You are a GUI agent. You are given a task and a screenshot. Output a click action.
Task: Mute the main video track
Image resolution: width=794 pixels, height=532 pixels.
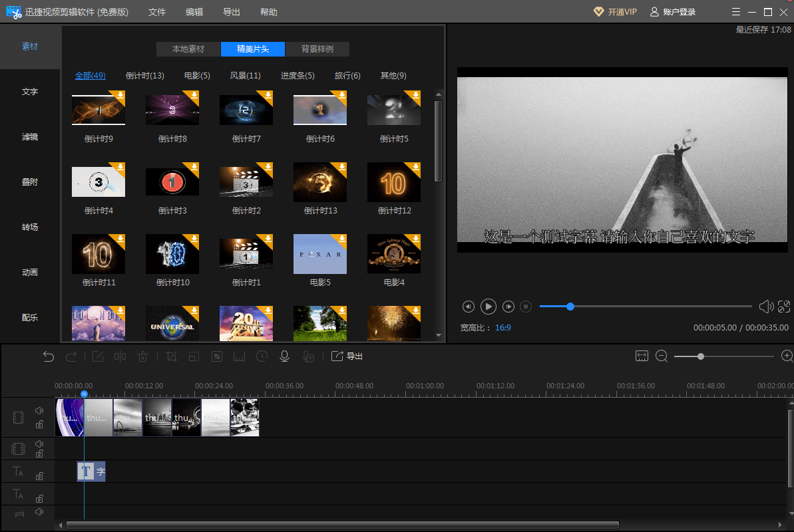point(39,411)
